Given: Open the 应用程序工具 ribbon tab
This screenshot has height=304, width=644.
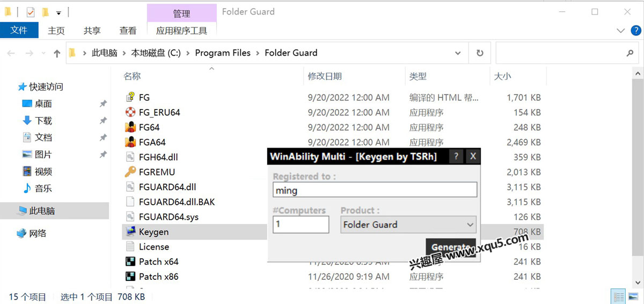Looking at the screenshot, I should [x=181, y=31].
